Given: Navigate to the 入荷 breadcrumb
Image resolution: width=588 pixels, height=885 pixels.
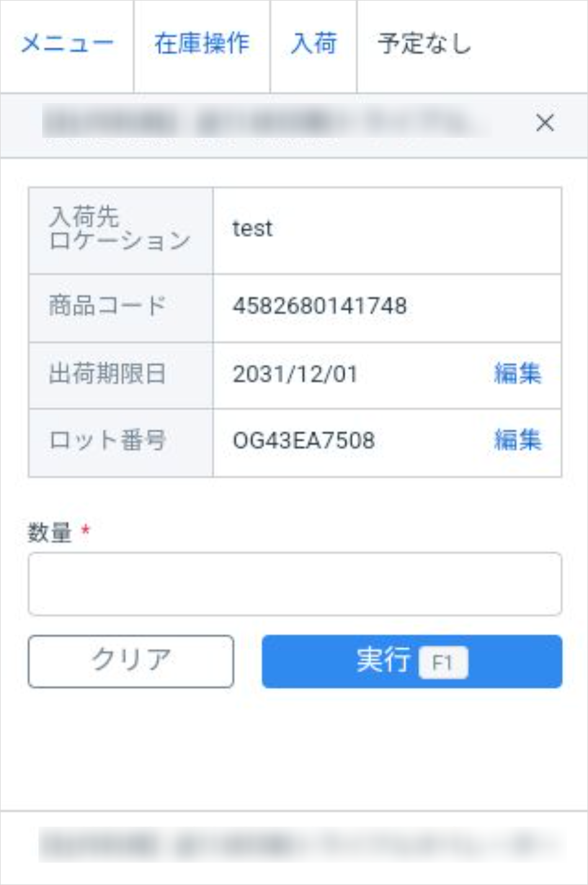Looking at the screenshot, I should click(314, 44).
